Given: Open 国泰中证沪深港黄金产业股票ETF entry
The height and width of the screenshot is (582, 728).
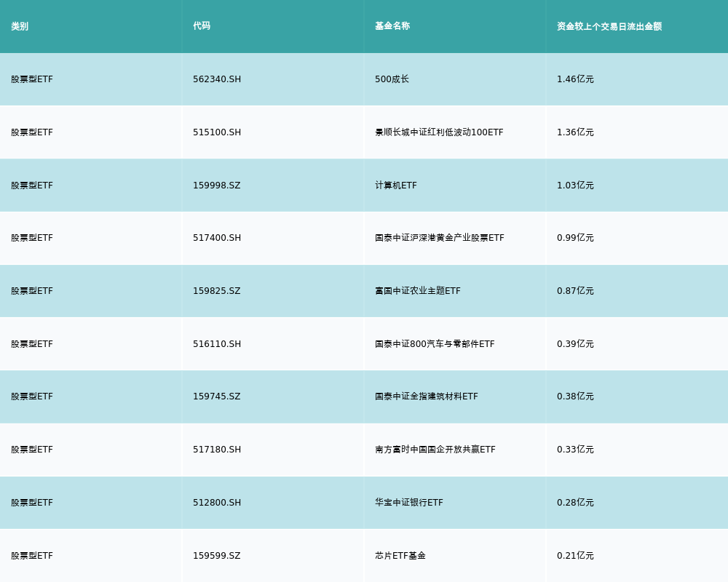Looking at the screenshot, I should coord(439,238).
